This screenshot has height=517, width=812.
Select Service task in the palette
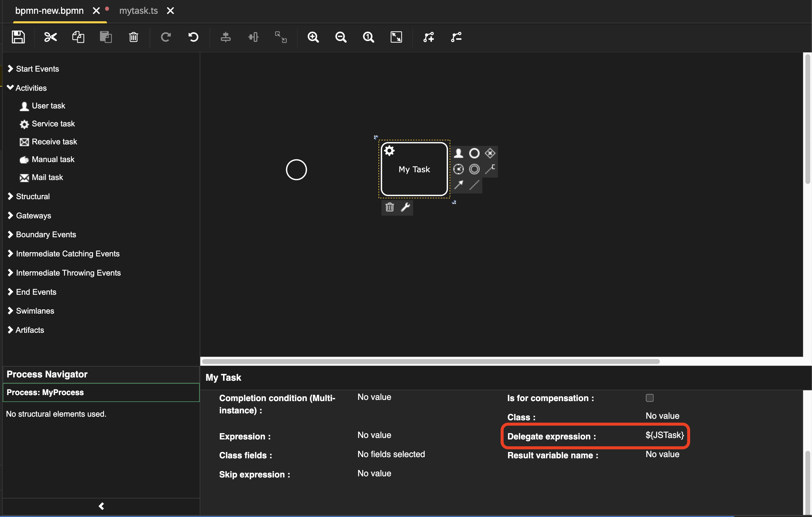(53, 124)
